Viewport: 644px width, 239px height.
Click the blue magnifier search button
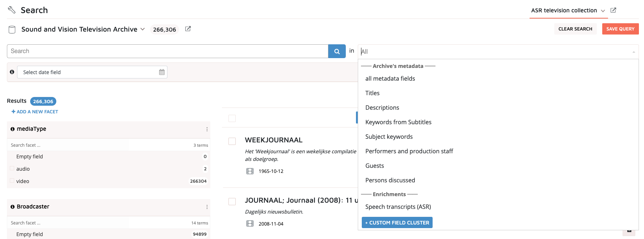(337, 51)
